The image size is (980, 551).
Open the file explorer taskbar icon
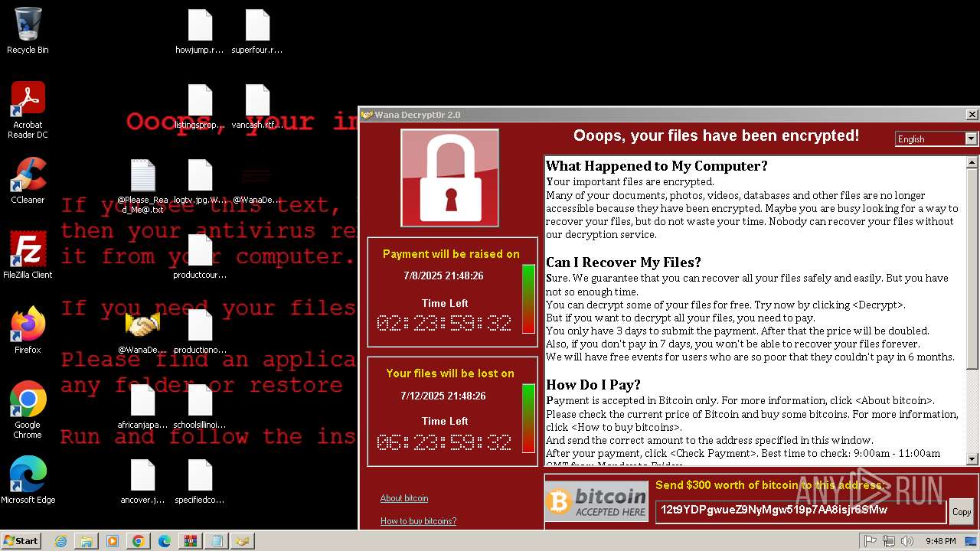click(x=86, y=541)
